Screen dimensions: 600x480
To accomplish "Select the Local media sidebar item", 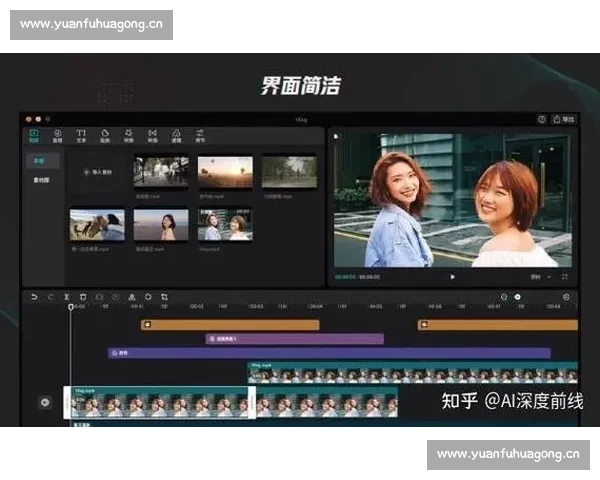I will coord(42,161).
